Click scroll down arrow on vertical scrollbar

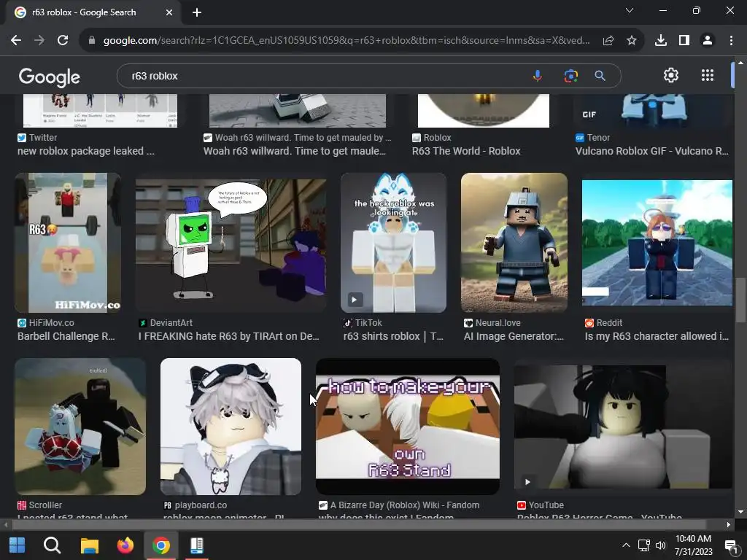pos(740,512)
